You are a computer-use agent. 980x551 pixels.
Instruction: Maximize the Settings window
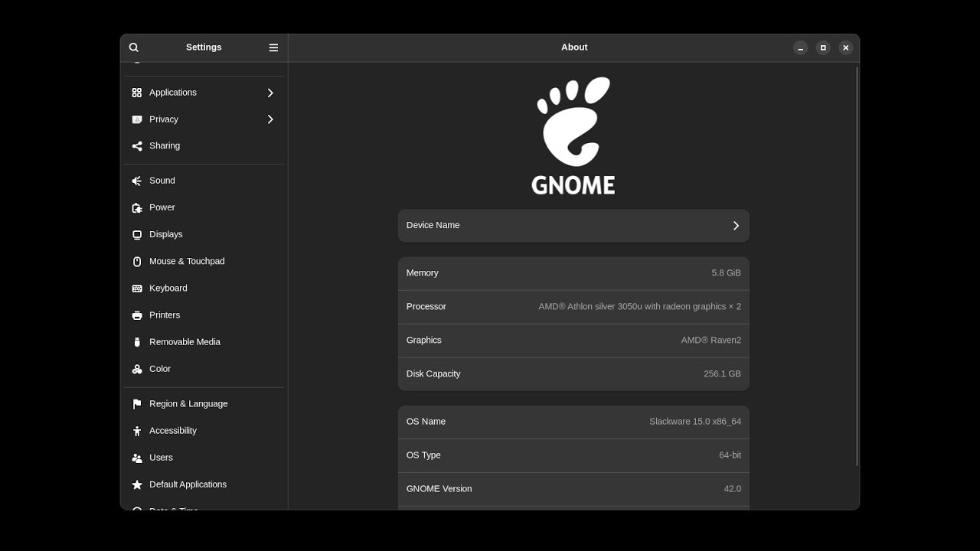click(x=823, y=47)
